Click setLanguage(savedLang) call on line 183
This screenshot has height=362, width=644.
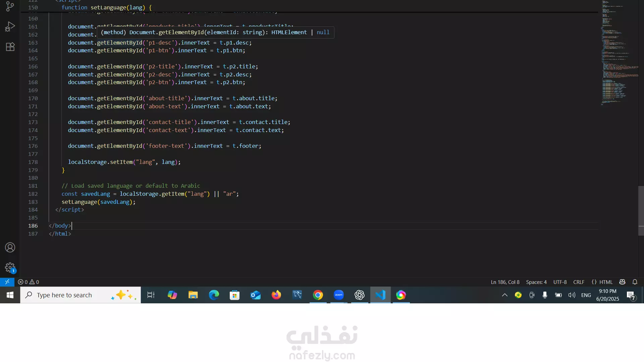pyautogui.click(x=98, y=202)
